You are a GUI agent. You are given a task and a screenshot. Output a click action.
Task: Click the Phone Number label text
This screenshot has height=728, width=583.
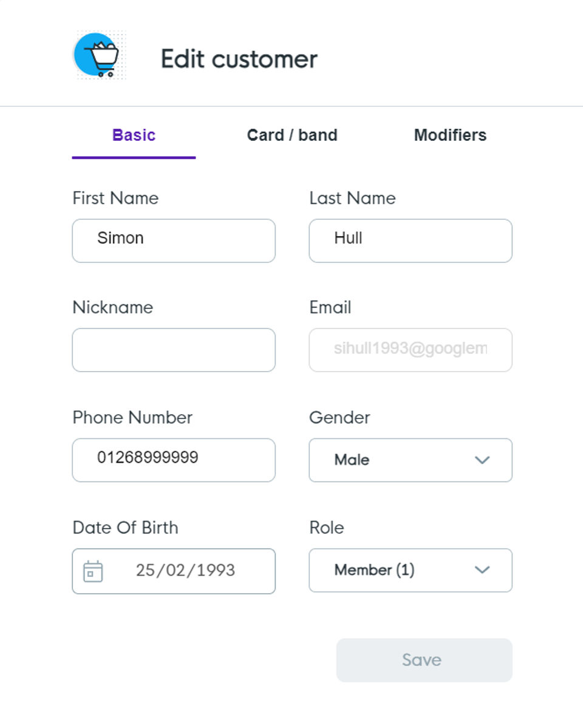[x=132, y=418]
